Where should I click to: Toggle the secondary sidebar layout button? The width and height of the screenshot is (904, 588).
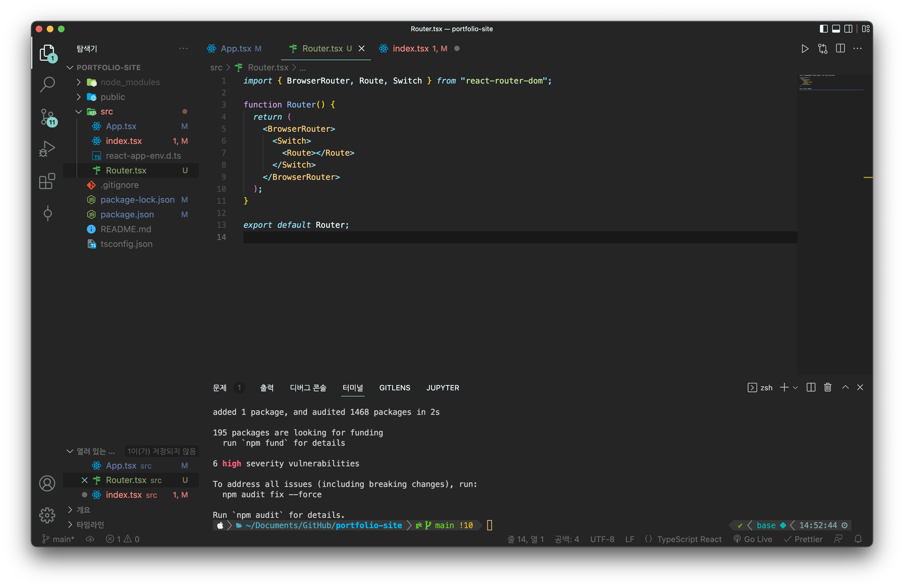tap(848, 29)
